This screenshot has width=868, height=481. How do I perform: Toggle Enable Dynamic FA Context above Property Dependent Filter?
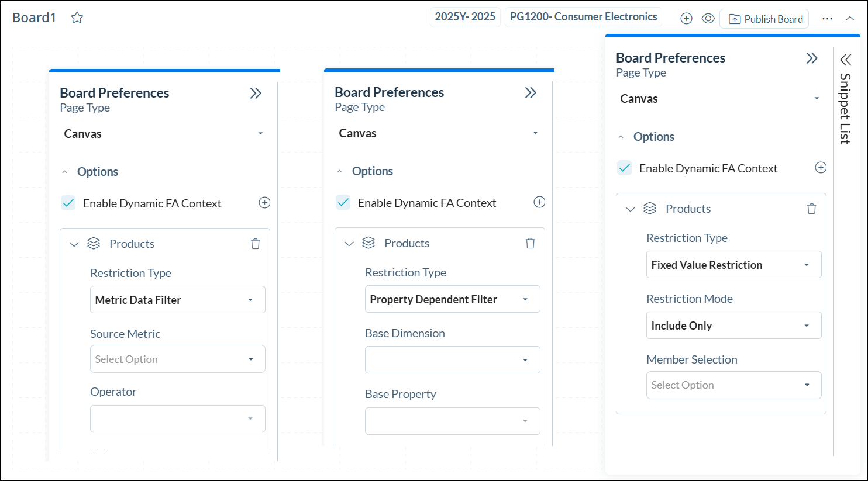pyautogui.click(x=343, y=203)
